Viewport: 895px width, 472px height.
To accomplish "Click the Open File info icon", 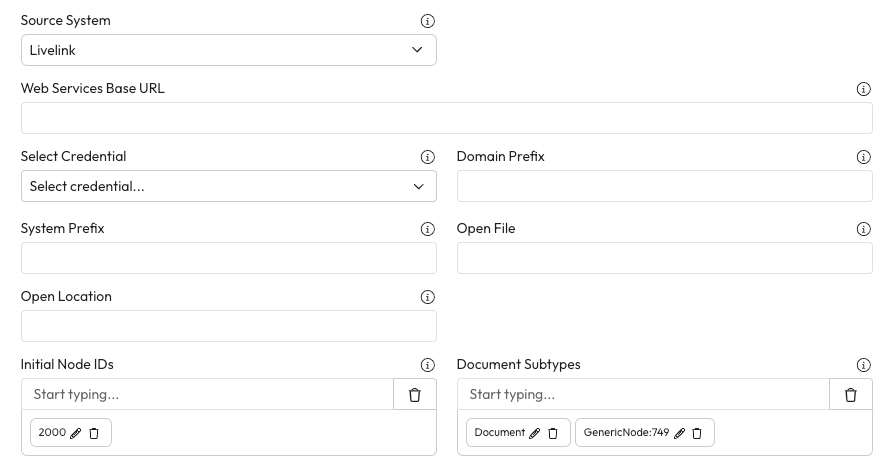I will point(864,229).
